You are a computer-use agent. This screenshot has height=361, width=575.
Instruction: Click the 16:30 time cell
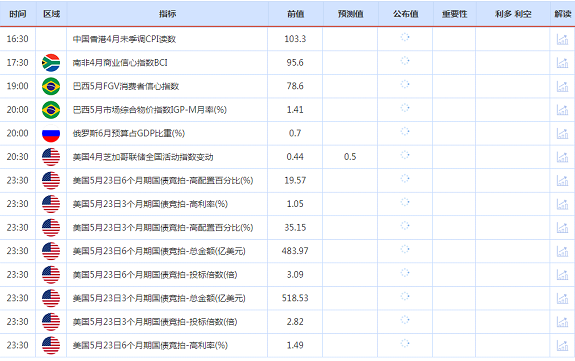[18, 39]
